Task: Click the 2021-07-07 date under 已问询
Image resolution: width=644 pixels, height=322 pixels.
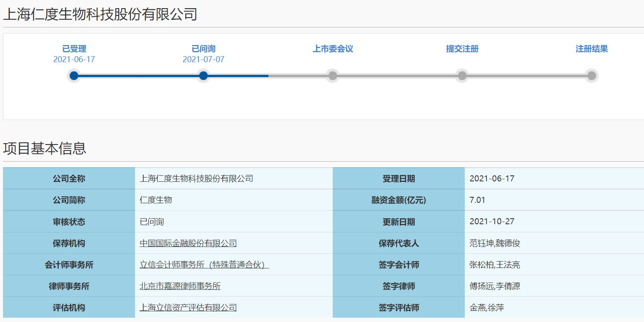Action: tap(204, 60)
